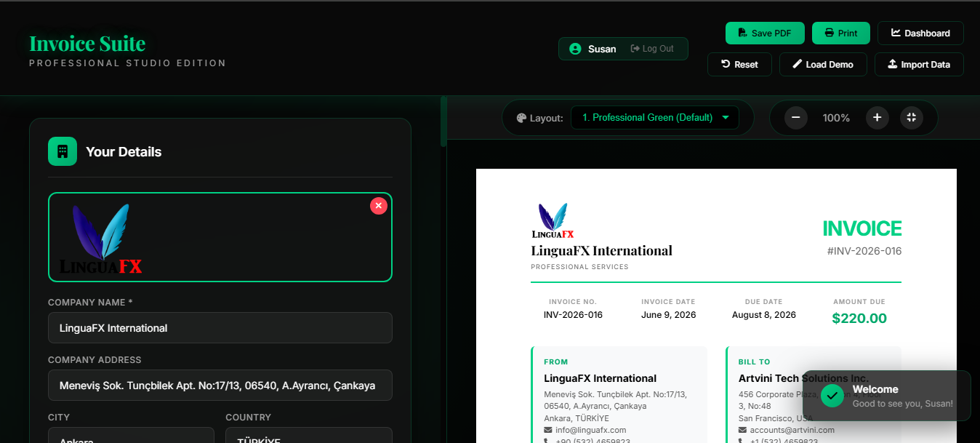Screen dimensions: 980x443
Task: Click the accounts@artvini.com email in preview
Action: pyautogui.click(x=792, y=430)
